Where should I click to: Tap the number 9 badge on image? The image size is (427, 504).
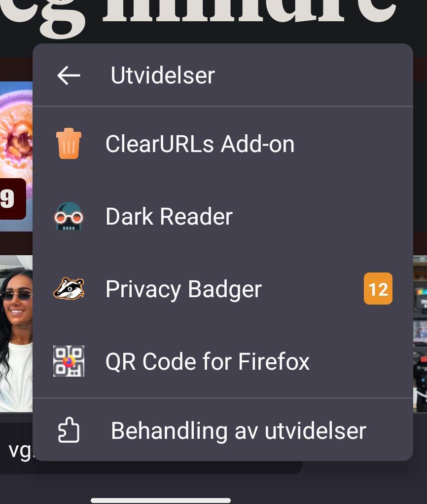(x=12, y=199)
